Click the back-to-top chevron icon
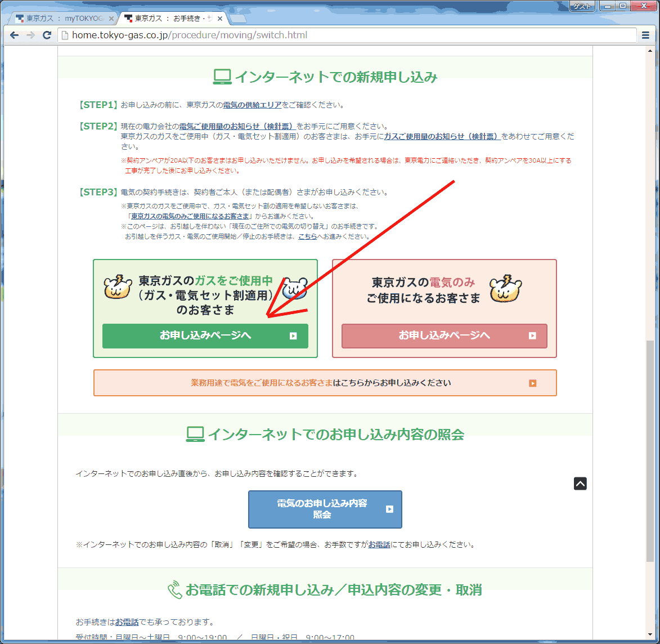This screenshot has height=644, width=660. 580,484
